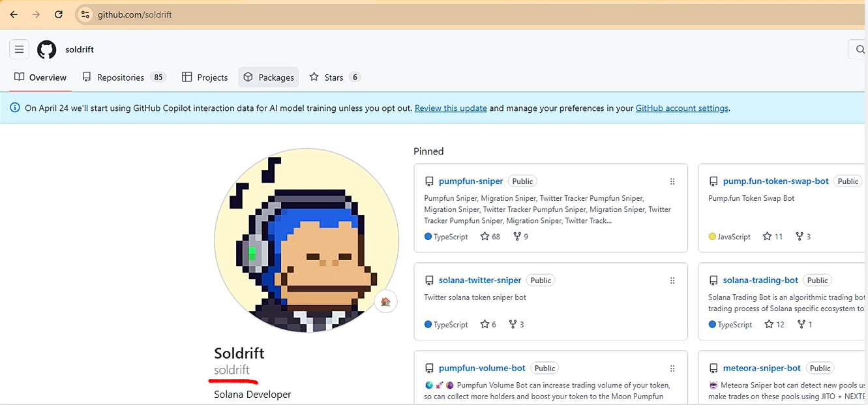Click the Solana Developer bio text
The height and width of the screenshot is (405, 868).
click(x=252, y=395)
